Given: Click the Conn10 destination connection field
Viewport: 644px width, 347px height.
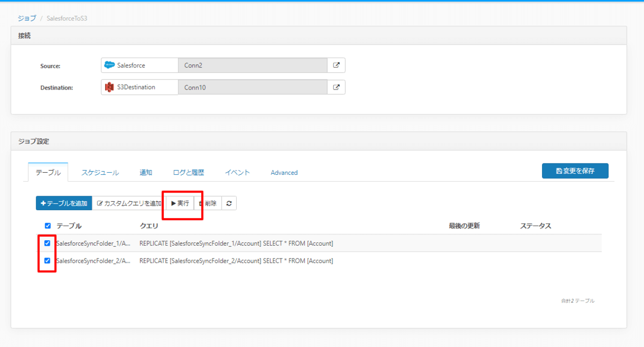Looking at the screenshot, I should [253, 87].
